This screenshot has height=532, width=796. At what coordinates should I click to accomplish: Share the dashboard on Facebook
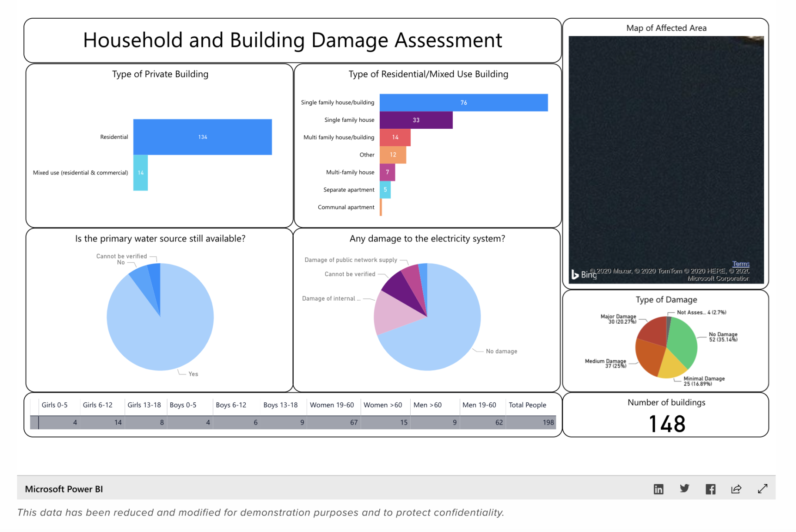pos(710,489)
